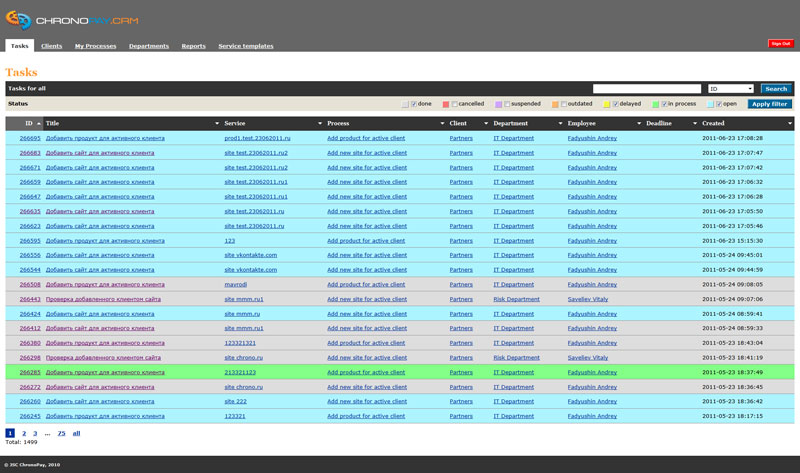Screen dimensions: 800x473
Task: Open the title link of task 266424
Action: (100, 314)
